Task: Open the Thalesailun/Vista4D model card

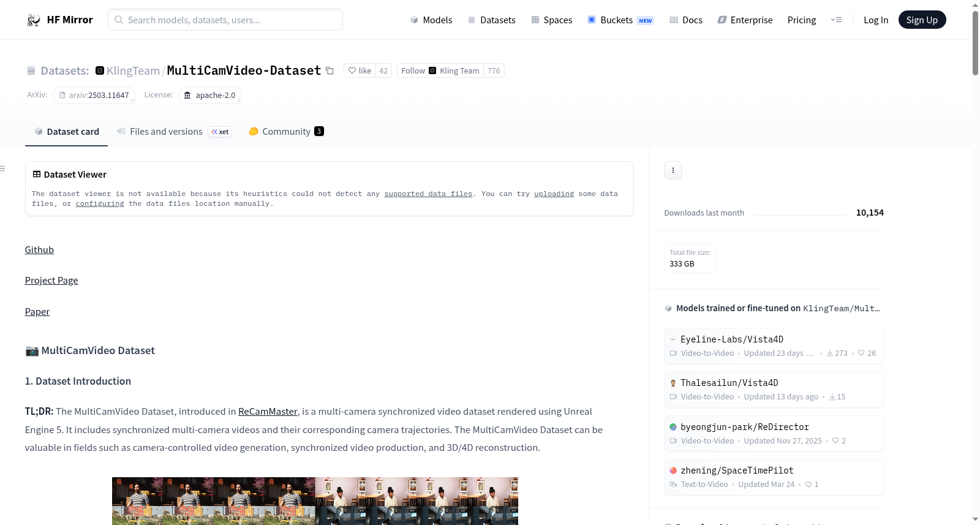Action: (774, 390)
